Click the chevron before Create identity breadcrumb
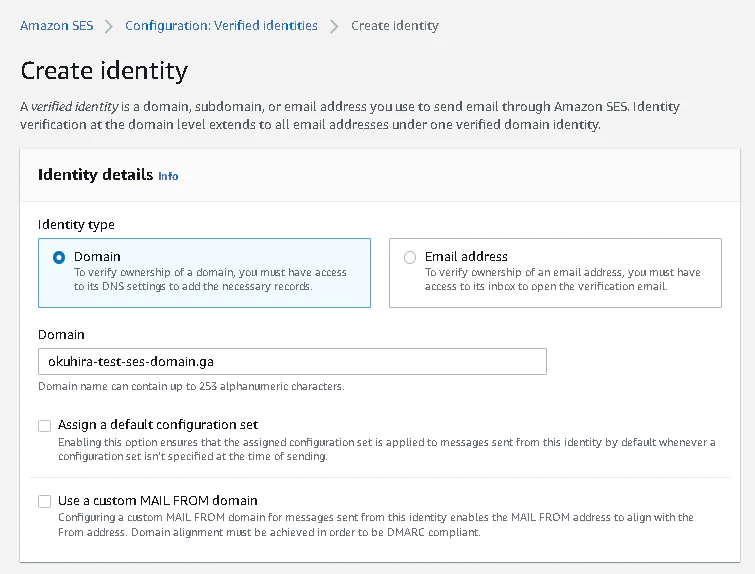 335,26
